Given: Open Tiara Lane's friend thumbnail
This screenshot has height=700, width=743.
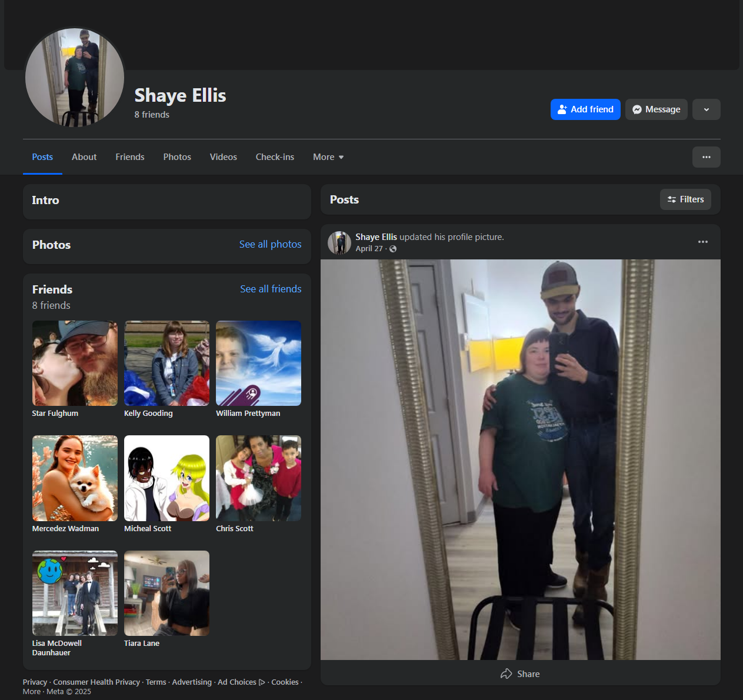Looking at the screenshot, I should point(166,593).
